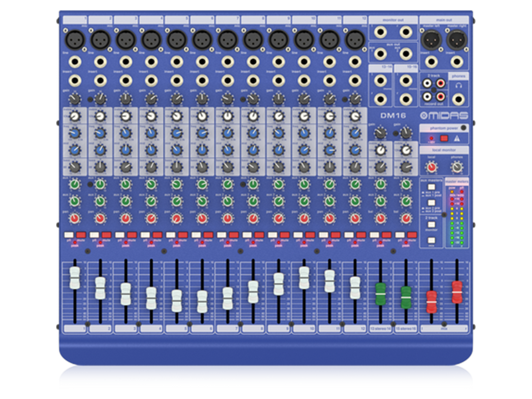Toggle the red phantom power switch
The height and width of the screenshot is (399, 532).
pyautogui.click(x=444, y=139)
